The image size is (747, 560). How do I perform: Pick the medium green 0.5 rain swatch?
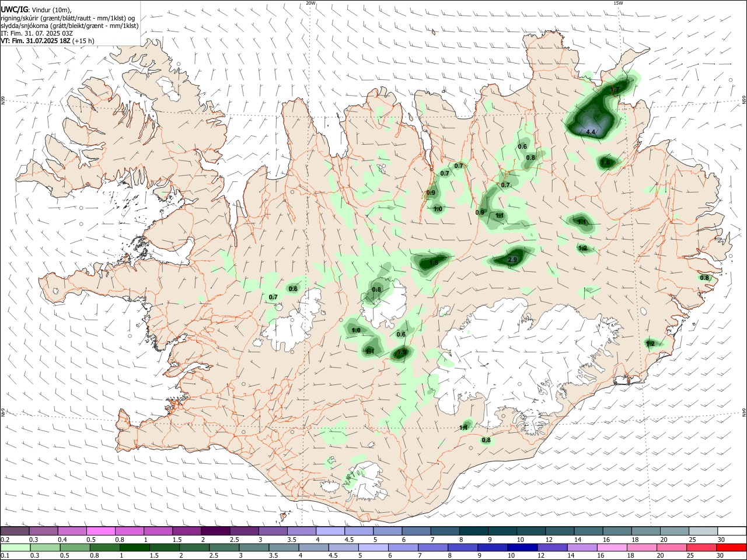click(x=75, y=547)
